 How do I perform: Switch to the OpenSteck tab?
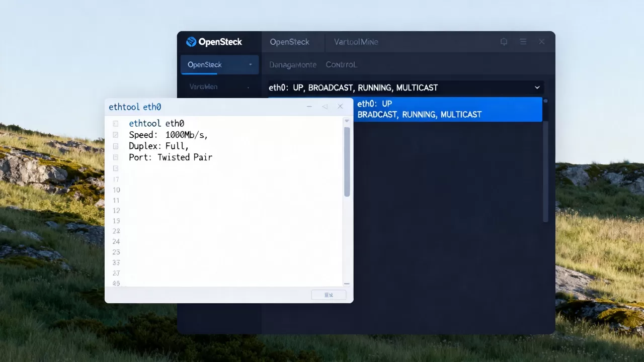click(289, 42)
